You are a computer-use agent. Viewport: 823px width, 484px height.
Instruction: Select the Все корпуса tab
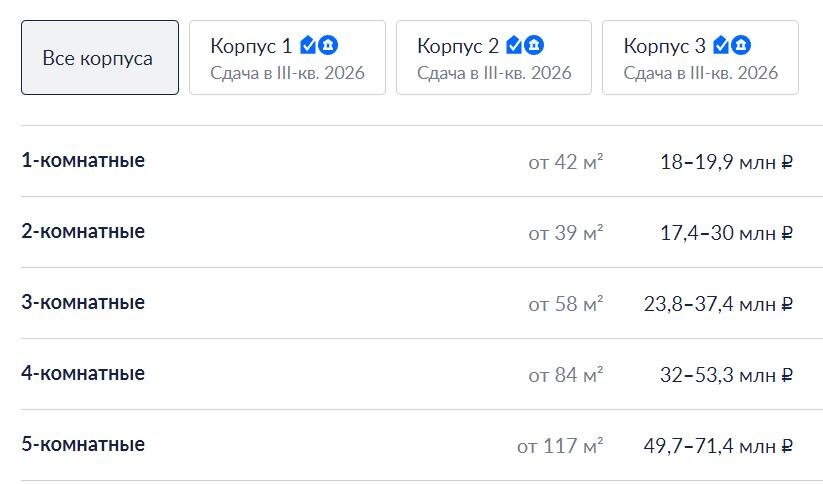[x=100, y=58]
